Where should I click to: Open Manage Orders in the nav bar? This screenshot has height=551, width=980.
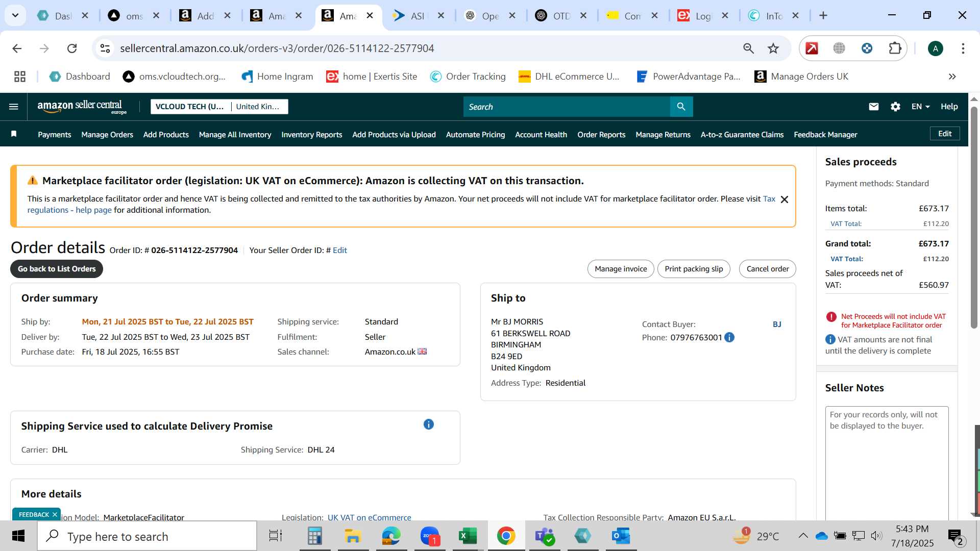pyautogui.click(x=107, y=135)
